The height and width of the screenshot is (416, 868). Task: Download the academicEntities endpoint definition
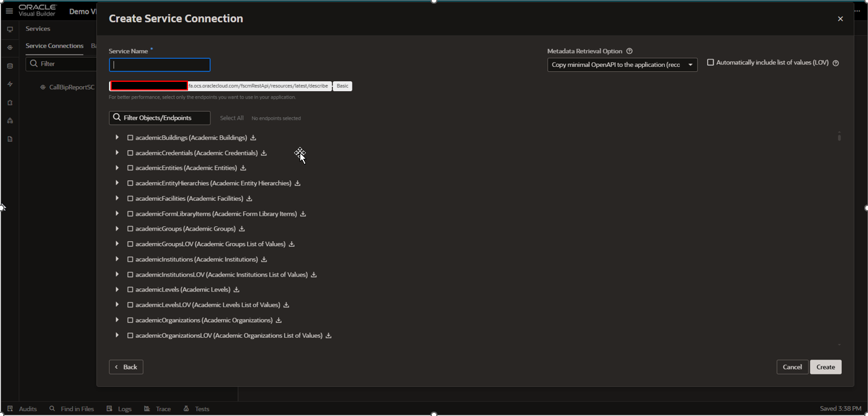[243, 168]
